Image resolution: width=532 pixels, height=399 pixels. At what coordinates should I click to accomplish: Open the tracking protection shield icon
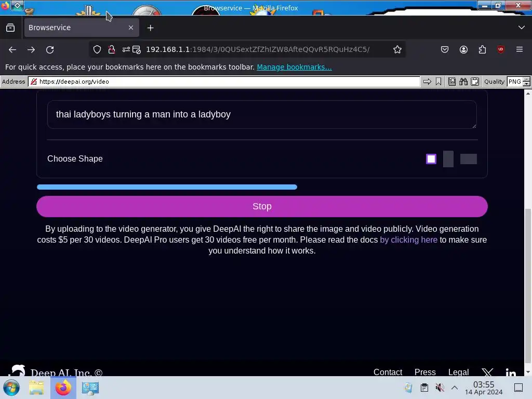click(97, 49)
